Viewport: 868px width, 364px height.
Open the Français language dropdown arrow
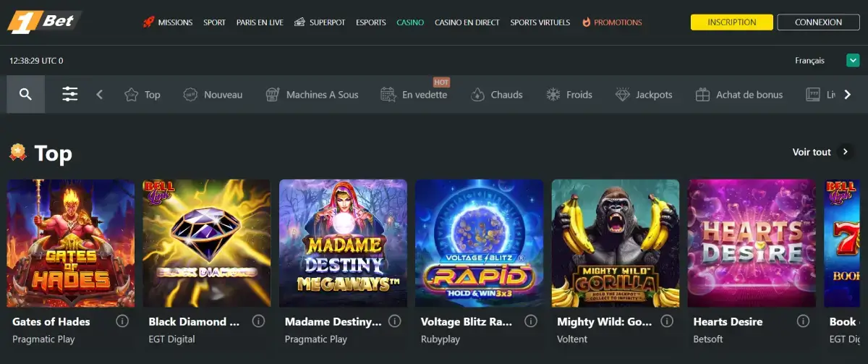[x=853, y=61]
